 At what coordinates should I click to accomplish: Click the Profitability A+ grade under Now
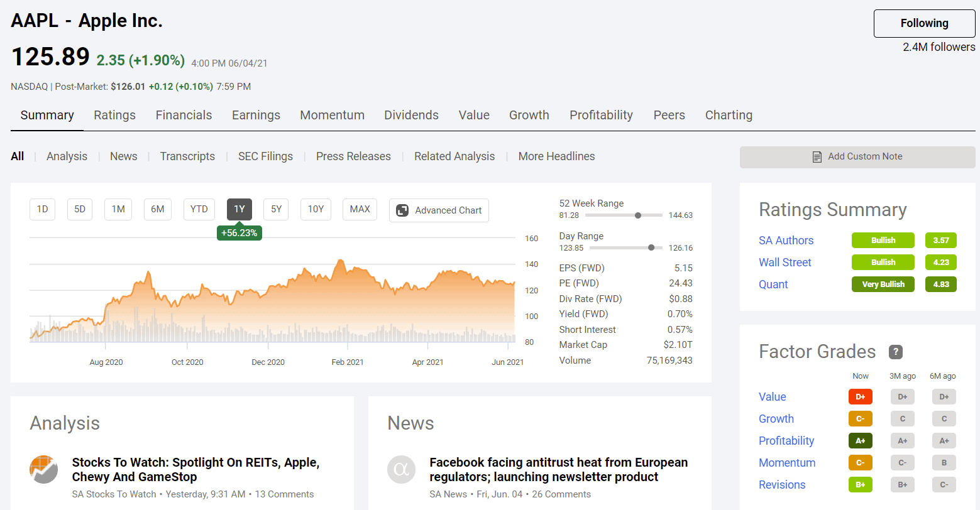861,441
